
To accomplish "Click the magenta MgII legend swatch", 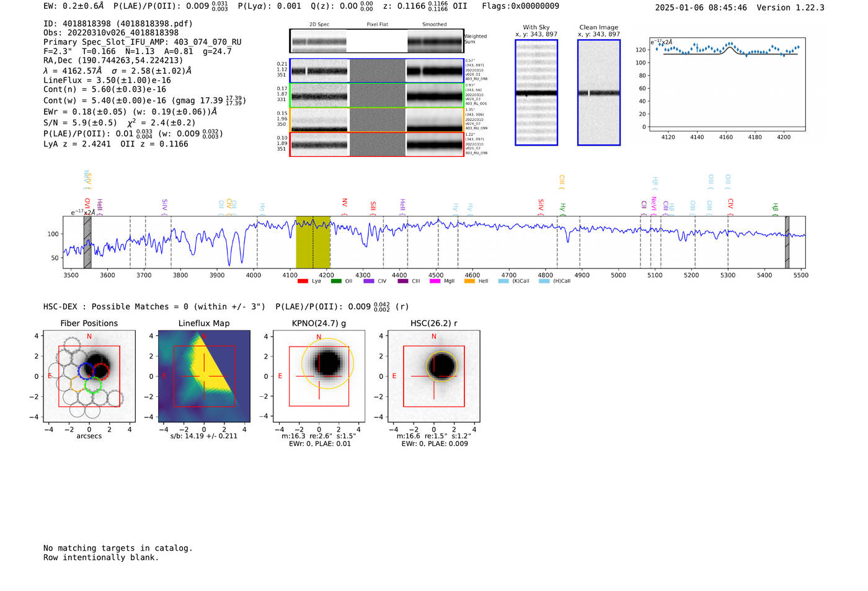I will (435, 281).
